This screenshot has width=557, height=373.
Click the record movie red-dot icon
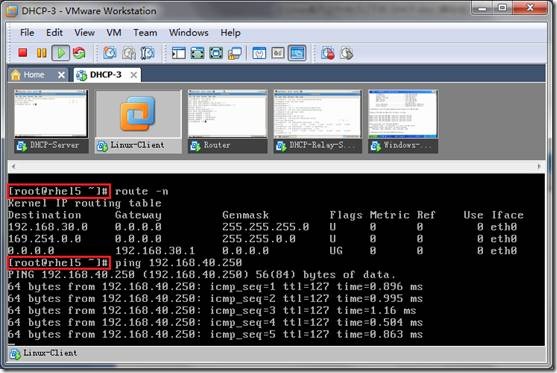click(328, 53)
